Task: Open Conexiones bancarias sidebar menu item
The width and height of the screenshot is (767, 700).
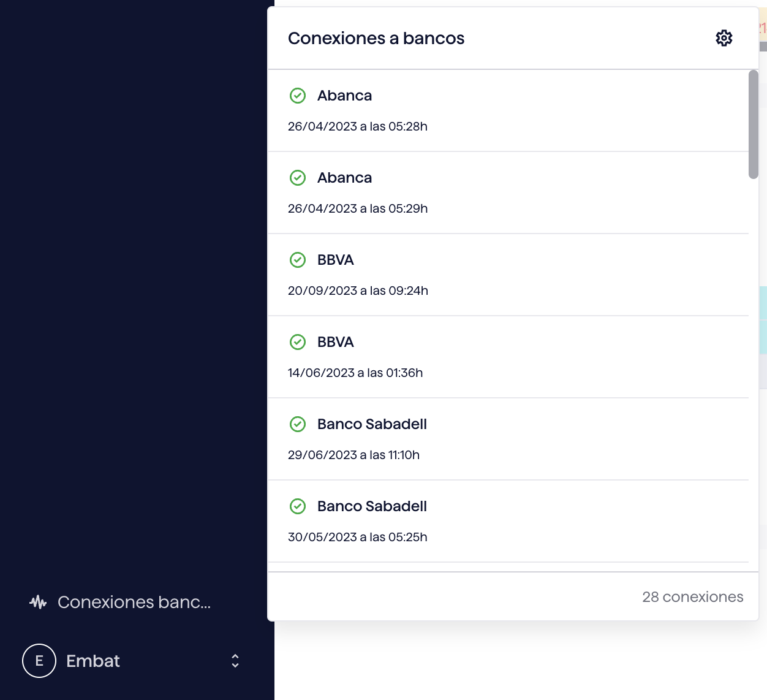Action: point(120,602)
